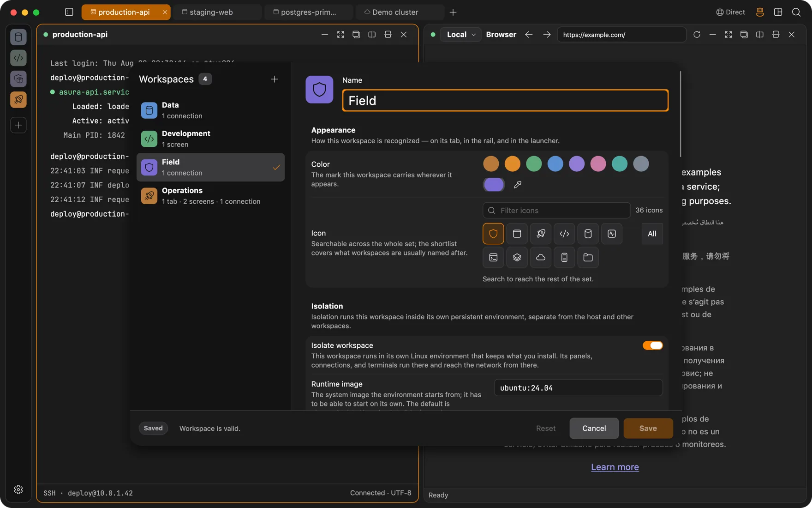The height and width of the screenshot is (508, 812).
Task: Choose the pink color swatch
Action: point(598,163)
